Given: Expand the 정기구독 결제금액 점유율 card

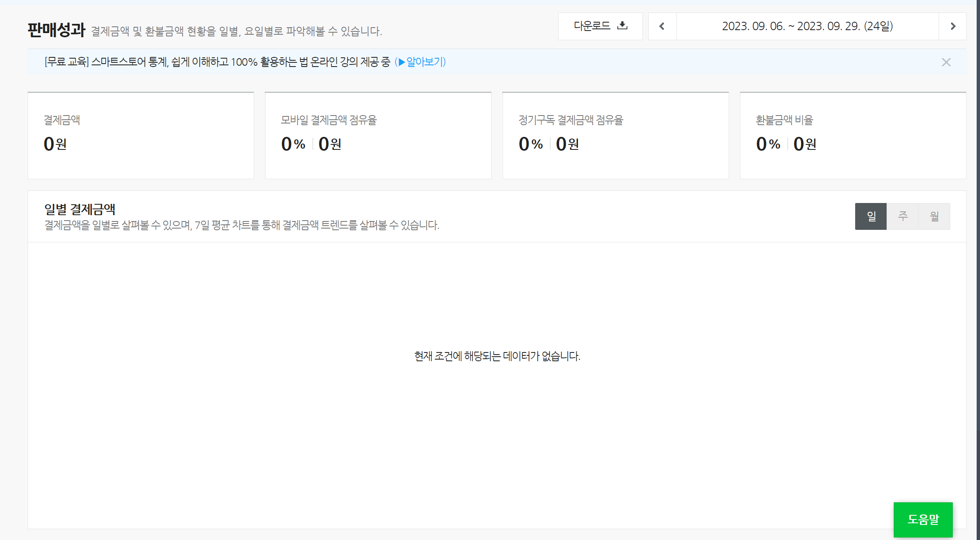Looking at the screenshot, I should pos(615,135).
